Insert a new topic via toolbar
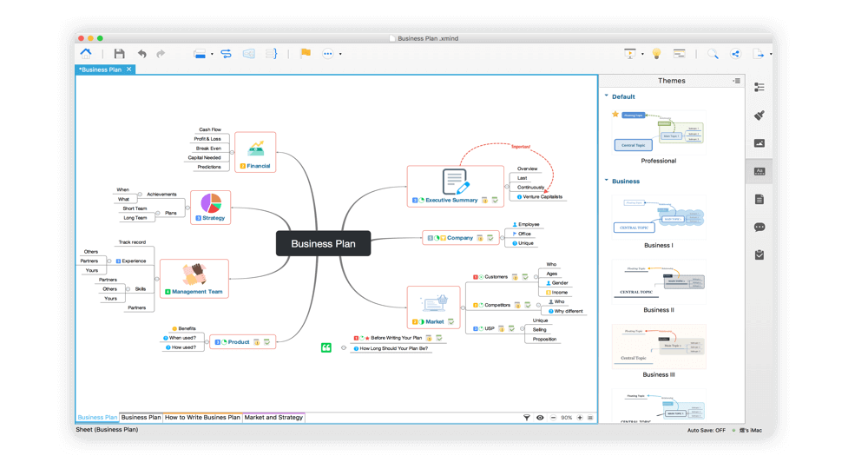 200,54
